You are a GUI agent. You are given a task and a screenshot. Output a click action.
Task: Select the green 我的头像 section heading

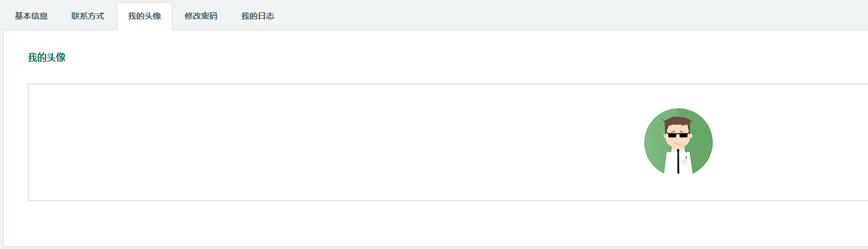(x=47, y=58)
